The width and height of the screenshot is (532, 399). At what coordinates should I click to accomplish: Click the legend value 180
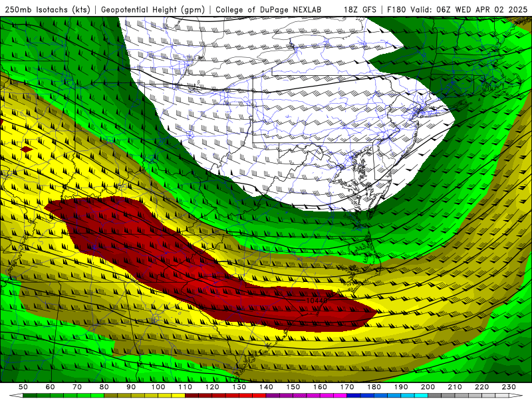point(374,387)
